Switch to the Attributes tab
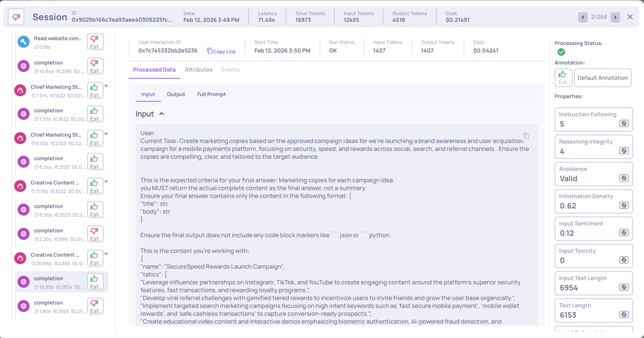The image size is (644, 338). [198, 70]
